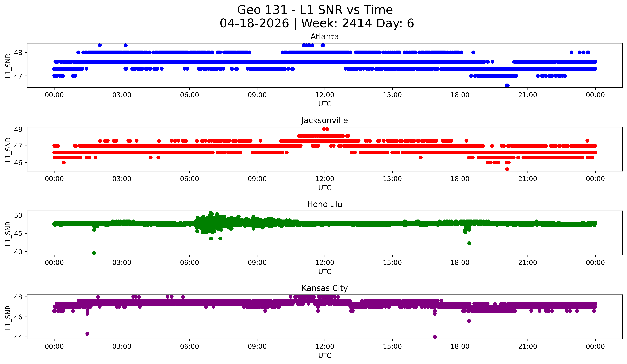The image size is (627, 364).
Task: Click the 21:00 tick label under the Kansas City plot
Action: point(528,347)
